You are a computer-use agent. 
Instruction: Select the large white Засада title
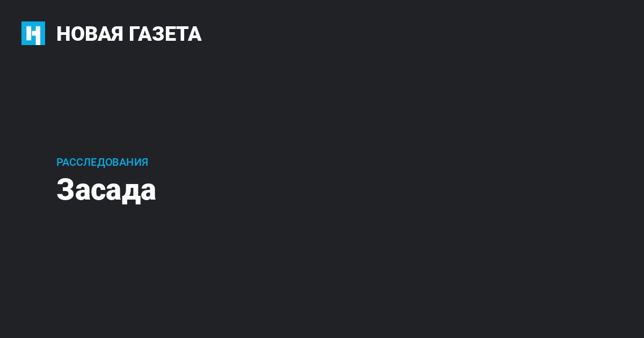[106, 190]
